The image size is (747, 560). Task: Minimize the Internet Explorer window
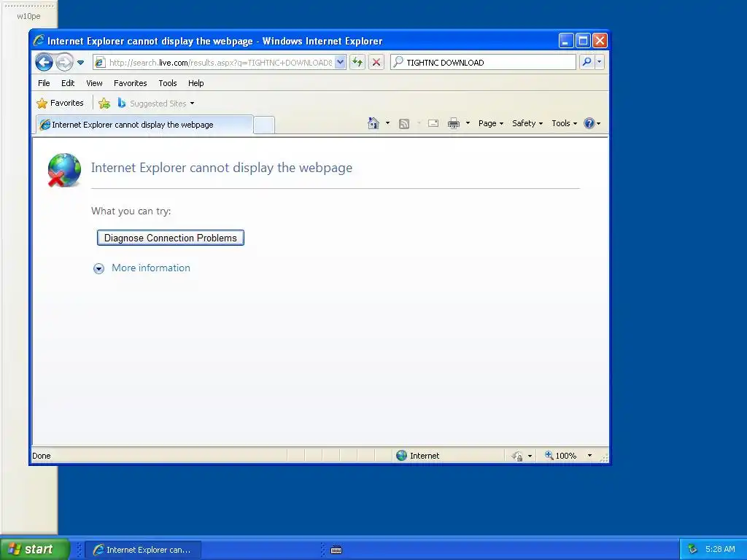pyautogui.click(x=566, y=41)
